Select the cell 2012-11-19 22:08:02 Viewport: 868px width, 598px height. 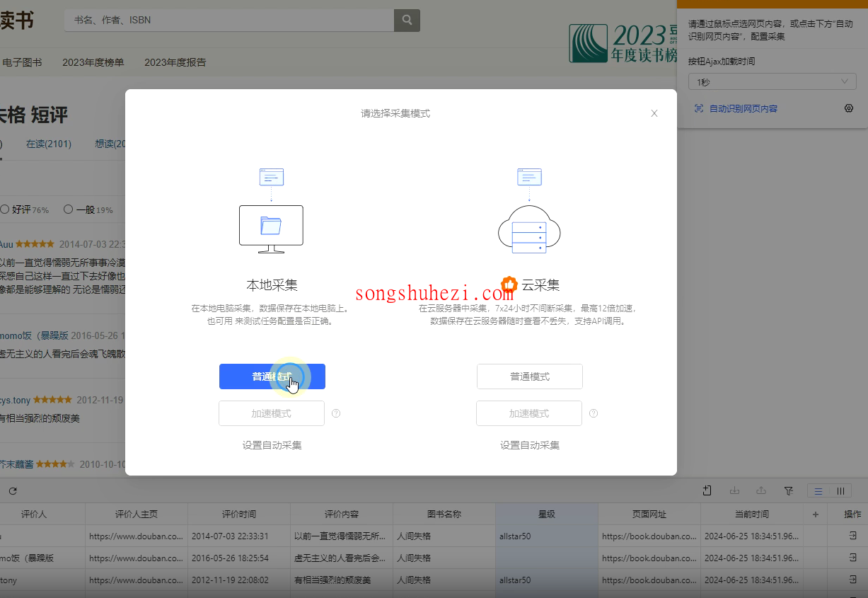pos(239,580)
